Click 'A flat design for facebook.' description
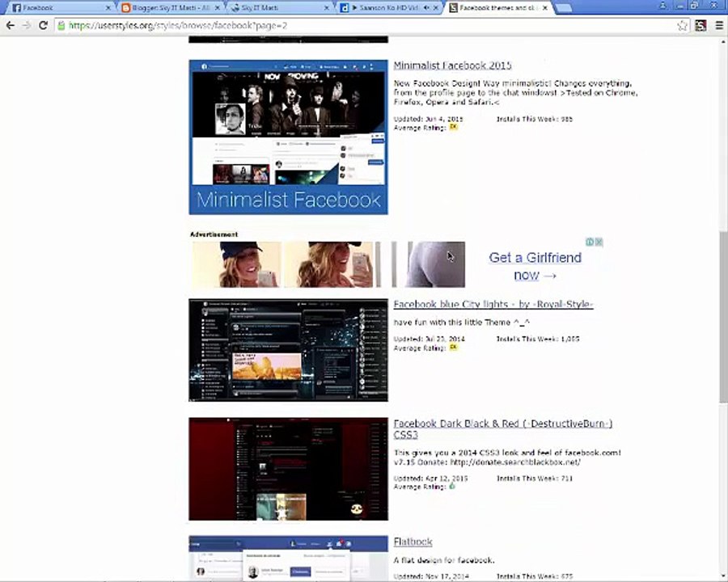This screenshot has width=728, height=582. (x=444, y=560)
